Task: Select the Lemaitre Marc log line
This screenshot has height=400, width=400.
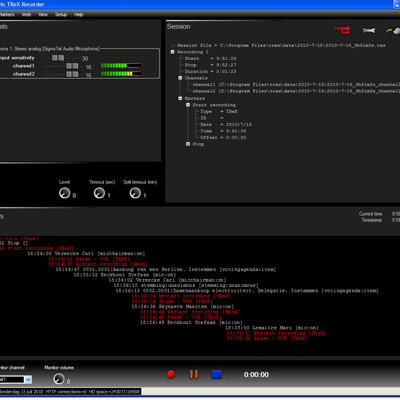Action: pyautogui.click(x=272, y=328)
